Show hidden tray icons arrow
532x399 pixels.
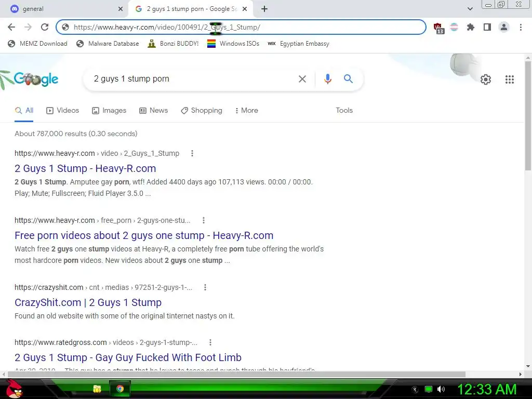tap(415, 390)
